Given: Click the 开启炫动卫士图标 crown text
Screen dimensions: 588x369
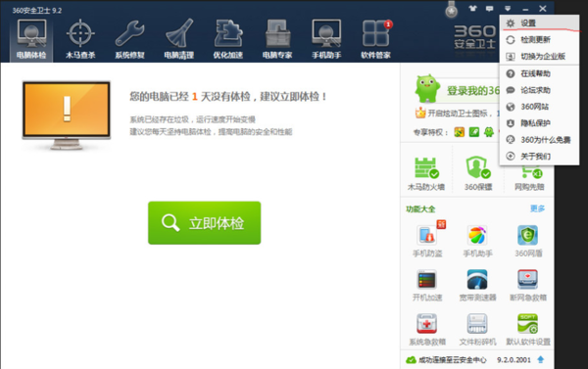Looking at the screenshot, I should (460, 114).
